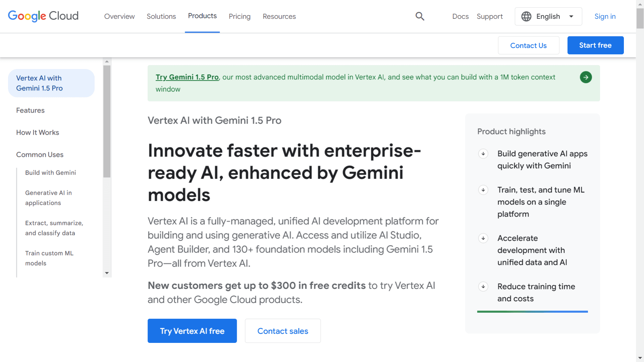Click the globe language icon
This screenshot has width=644, height=362.
(526, 16)
